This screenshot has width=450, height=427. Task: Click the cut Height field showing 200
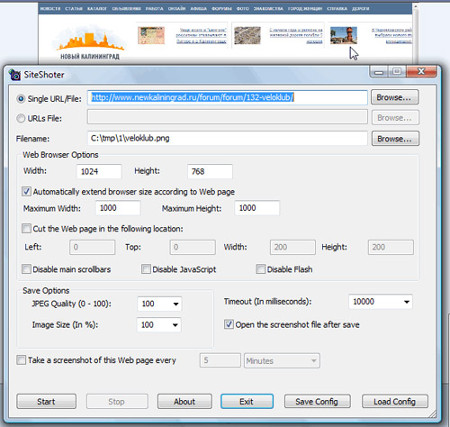[x=391, y=247]
